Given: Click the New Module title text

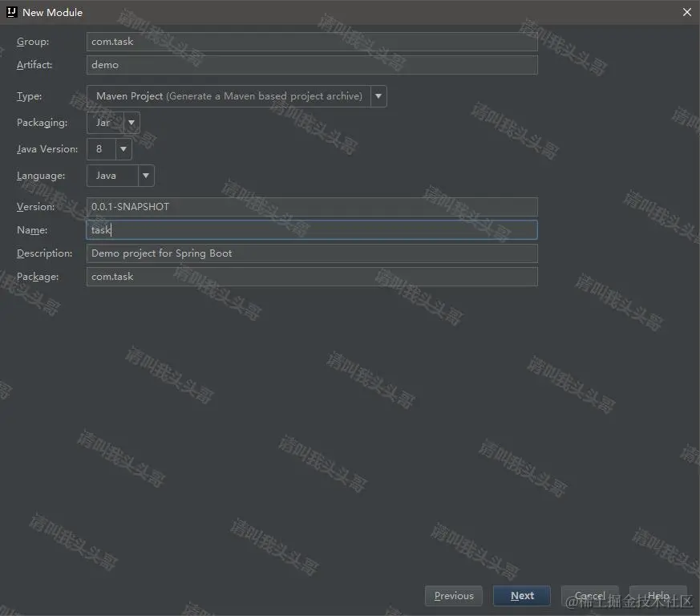Looking at the screenshot, I should 53,13.
